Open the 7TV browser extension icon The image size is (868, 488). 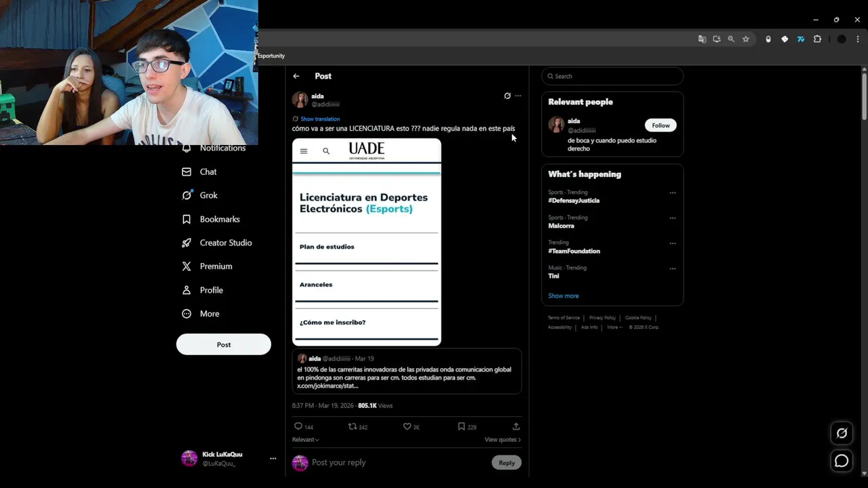point(801,39)
